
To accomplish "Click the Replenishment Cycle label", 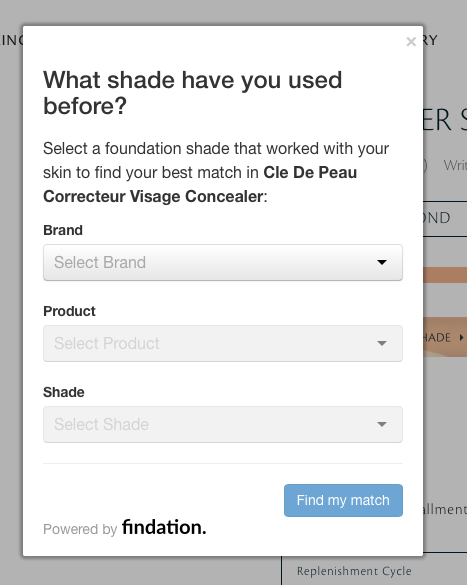I will [x=354, y=571].
